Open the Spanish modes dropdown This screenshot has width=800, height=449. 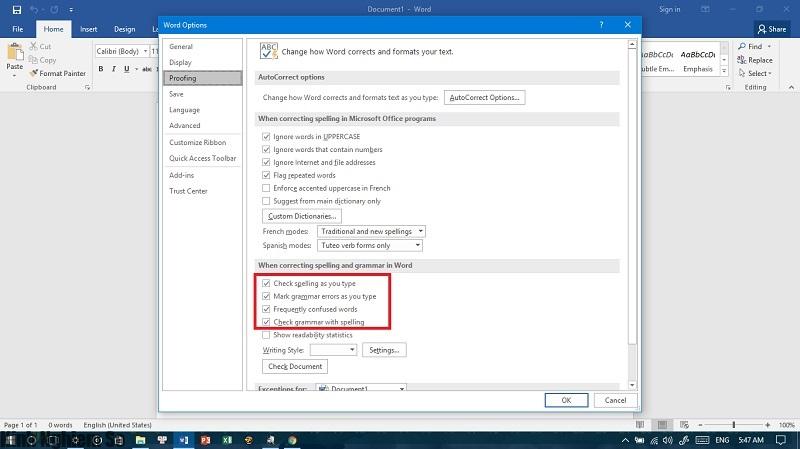pyautogui.click(x=369, y=245)
